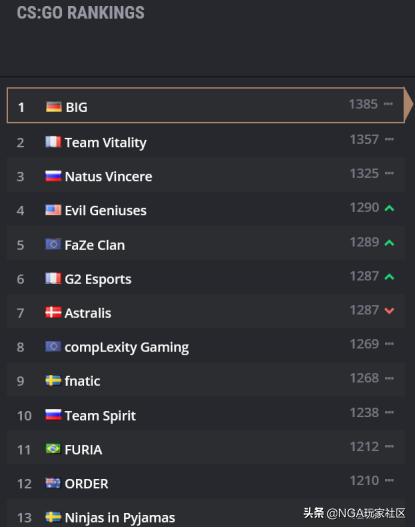Click the Brazilian flag beside FURIA
Viewport: 415px width, 528px height.
53,449
